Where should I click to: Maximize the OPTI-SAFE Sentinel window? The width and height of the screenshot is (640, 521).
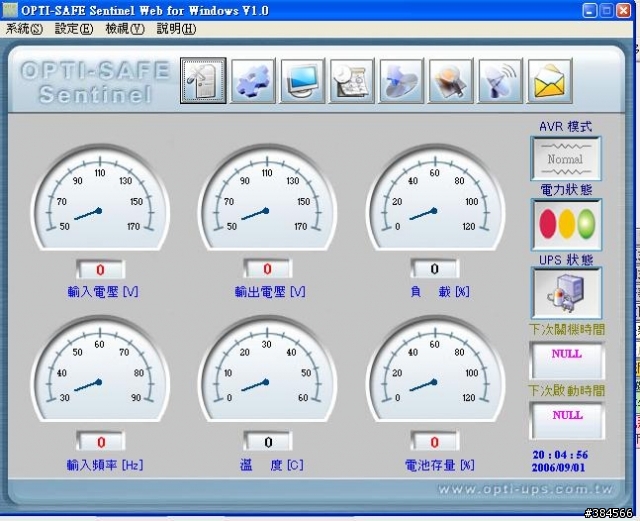pos(607,11)
